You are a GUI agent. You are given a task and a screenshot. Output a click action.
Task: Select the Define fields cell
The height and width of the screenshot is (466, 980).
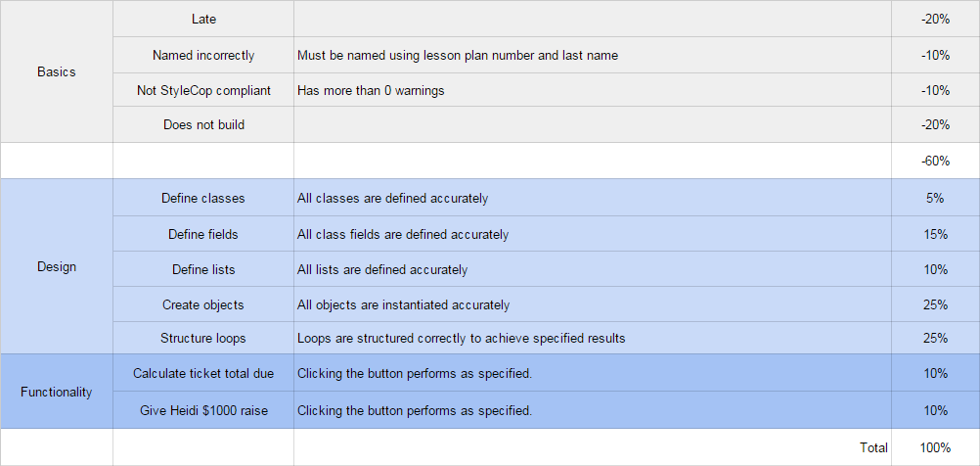click(203, 234)
